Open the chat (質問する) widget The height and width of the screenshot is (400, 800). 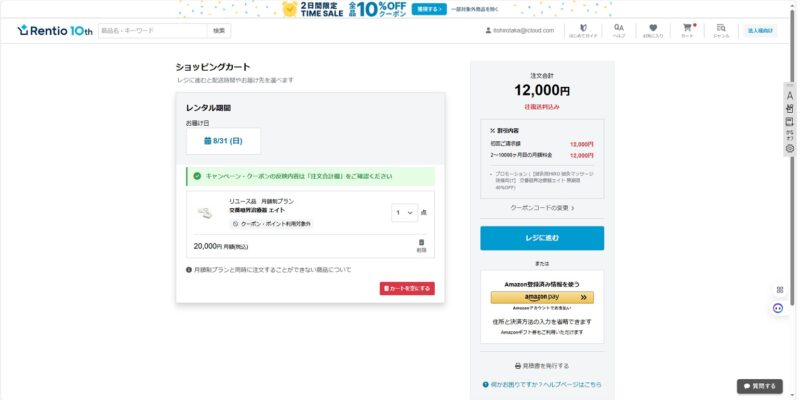pyautogui.click(x=760, y=386)
